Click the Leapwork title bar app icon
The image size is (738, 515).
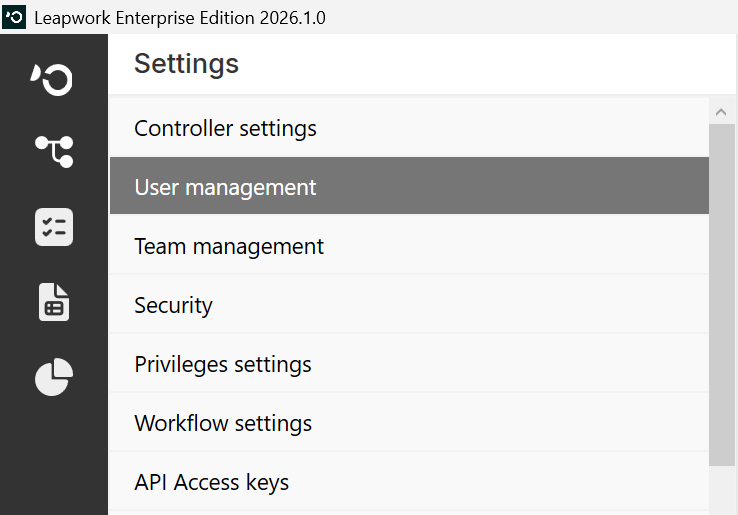point(14,17)
